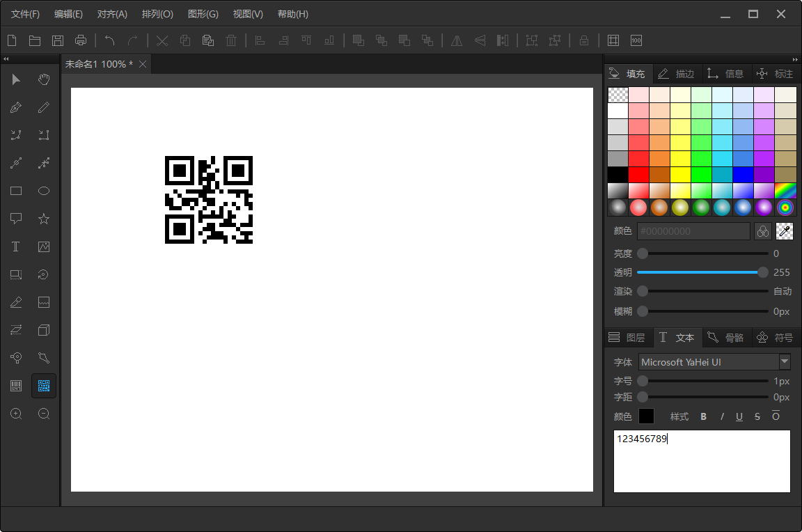Select the QR code tool

click(44, 386)
